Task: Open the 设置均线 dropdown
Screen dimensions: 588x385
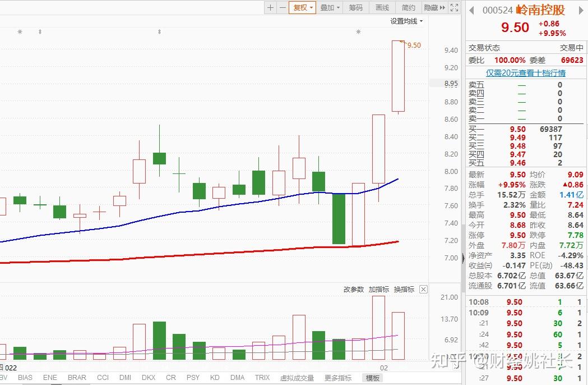Action: coord(406,21)
